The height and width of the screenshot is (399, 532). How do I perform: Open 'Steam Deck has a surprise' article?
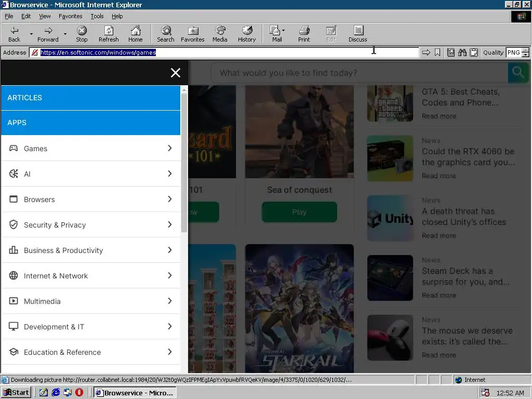click(x=465, y=276)
